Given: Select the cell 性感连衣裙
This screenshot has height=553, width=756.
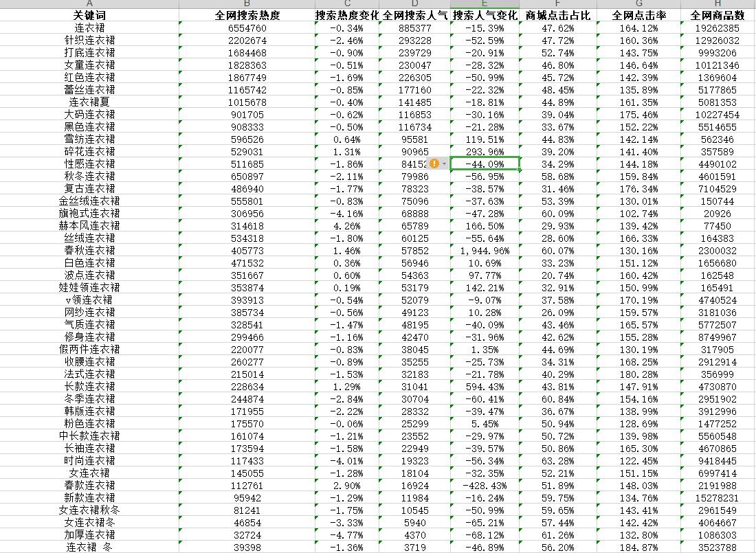Looking at the screenshot, I should click(89, 164).
